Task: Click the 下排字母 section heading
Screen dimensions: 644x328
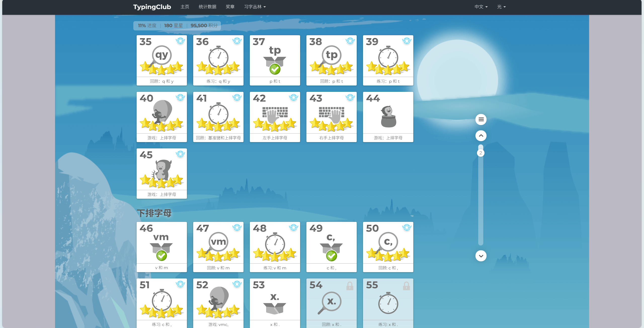Action: point(154,213)
